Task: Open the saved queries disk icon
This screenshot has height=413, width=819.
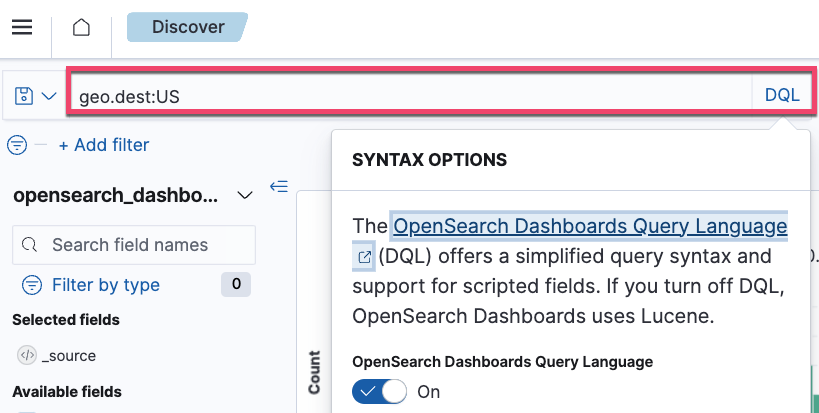Action: click(x=24, y=96)
